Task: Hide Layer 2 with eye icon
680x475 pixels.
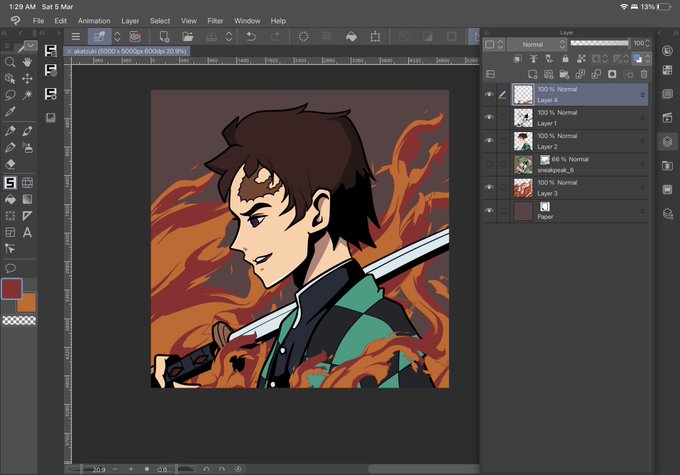Action: pyautogui.click(x=489, y=141)
